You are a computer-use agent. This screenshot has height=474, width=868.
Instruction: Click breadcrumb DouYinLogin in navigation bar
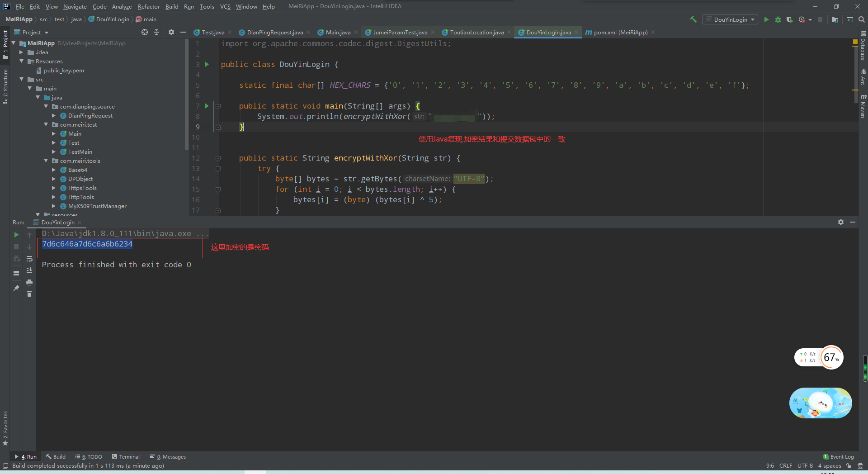click(x=108, y=19)
